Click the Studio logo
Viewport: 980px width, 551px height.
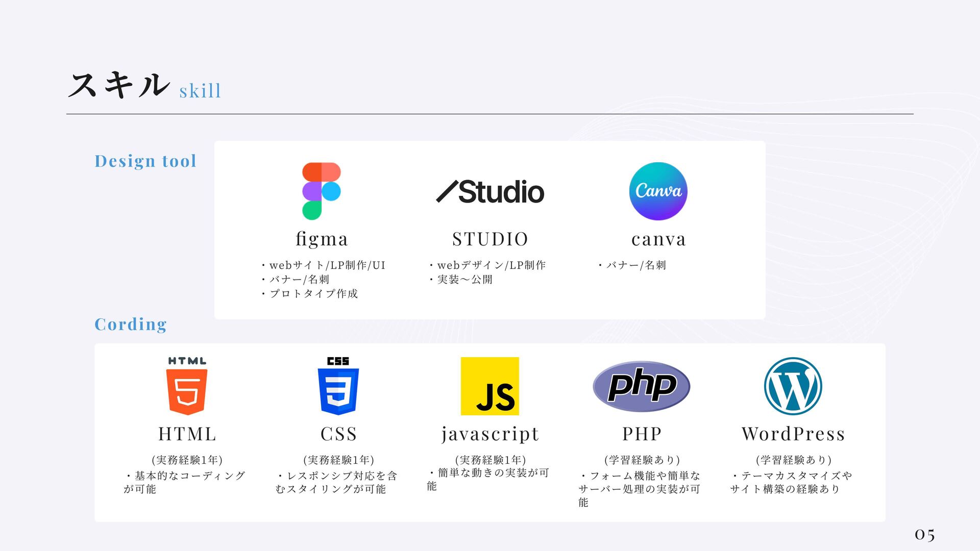[490, 191]
